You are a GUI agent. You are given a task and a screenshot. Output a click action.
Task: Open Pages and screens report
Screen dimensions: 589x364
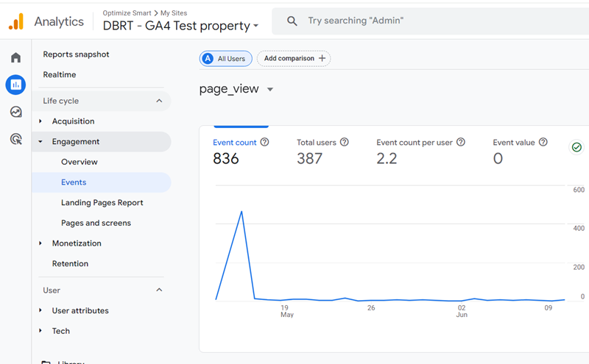[96, 223]
